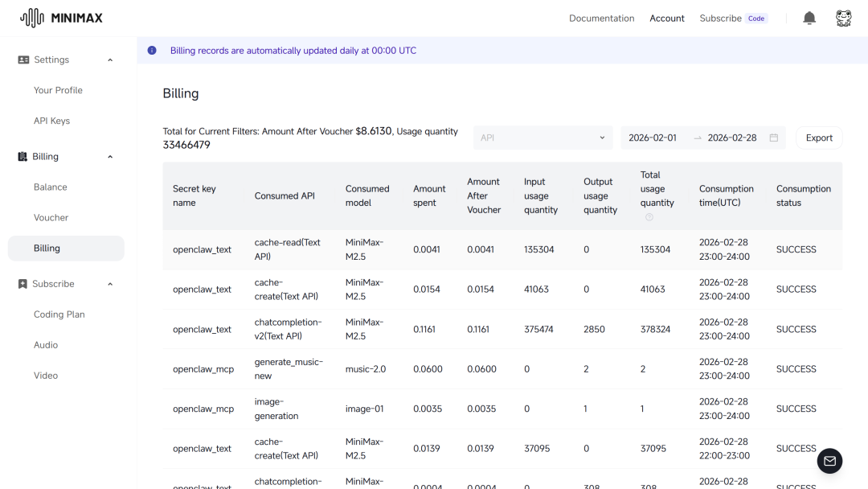Viewport: 868px width, 489px height.
Task: Open the Documentation nav item
Action: pos(601,18)
